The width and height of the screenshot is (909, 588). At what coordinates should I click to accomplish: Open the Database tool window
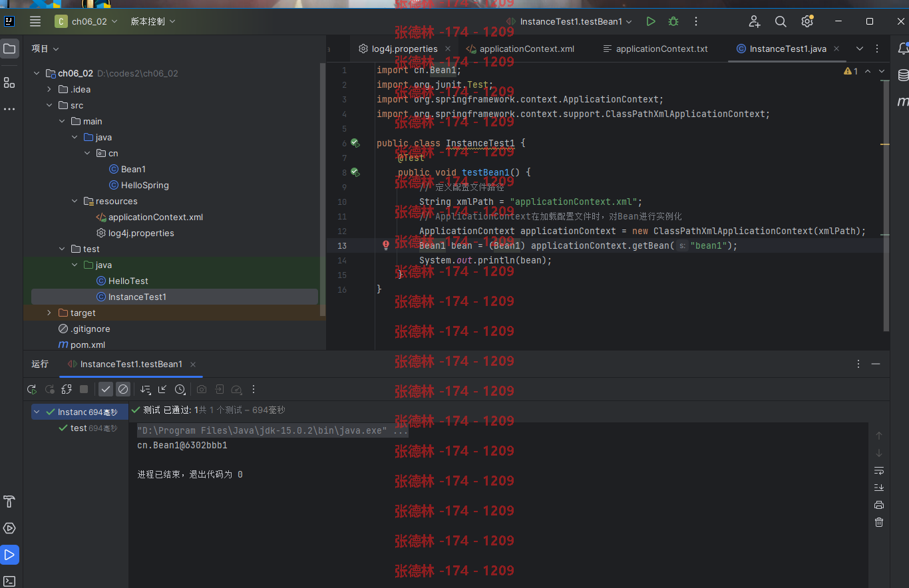coord(903,75)
